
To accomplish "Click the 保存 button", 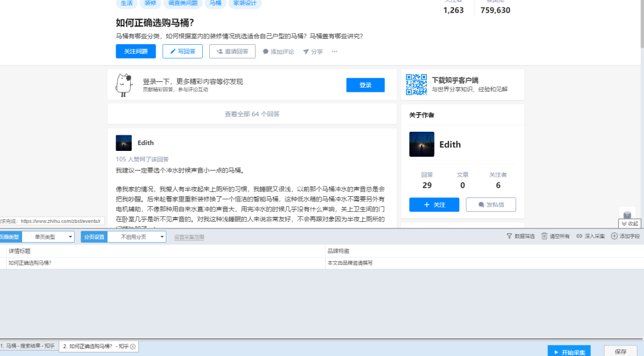I will coord(620,351).
